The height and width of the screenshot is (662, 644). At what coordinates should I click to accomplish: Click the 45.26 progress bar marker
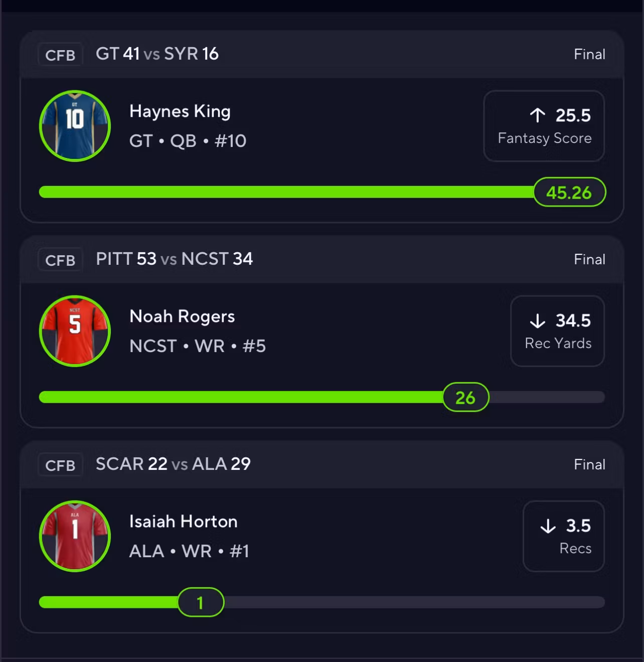569,192
